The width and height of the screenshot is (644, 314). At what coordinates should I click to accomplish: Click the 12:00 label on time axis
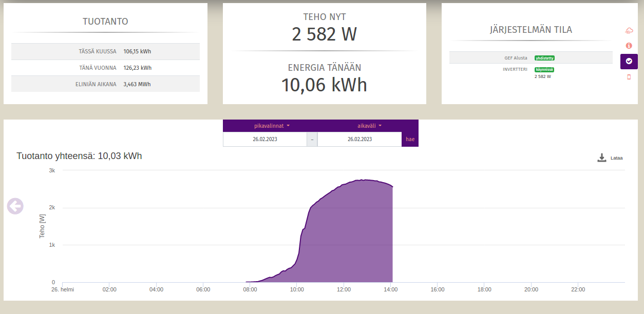coord(344,289)
